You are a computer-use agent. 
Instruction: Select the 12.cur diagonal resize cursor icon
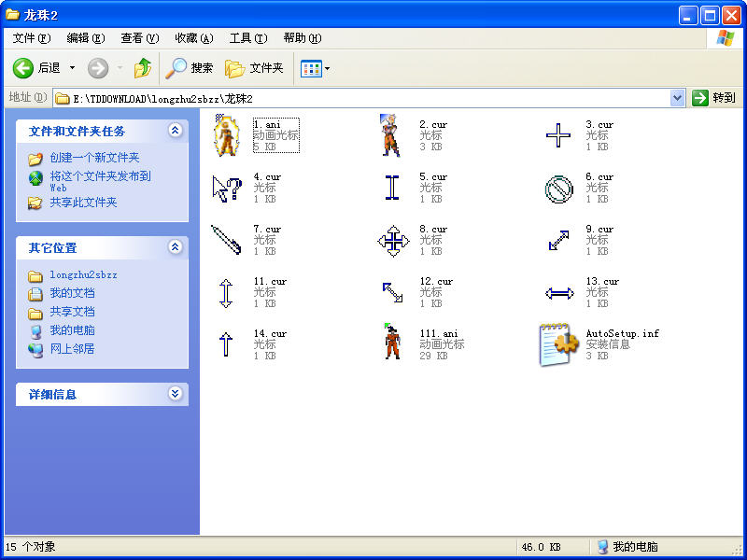[392, 292]
